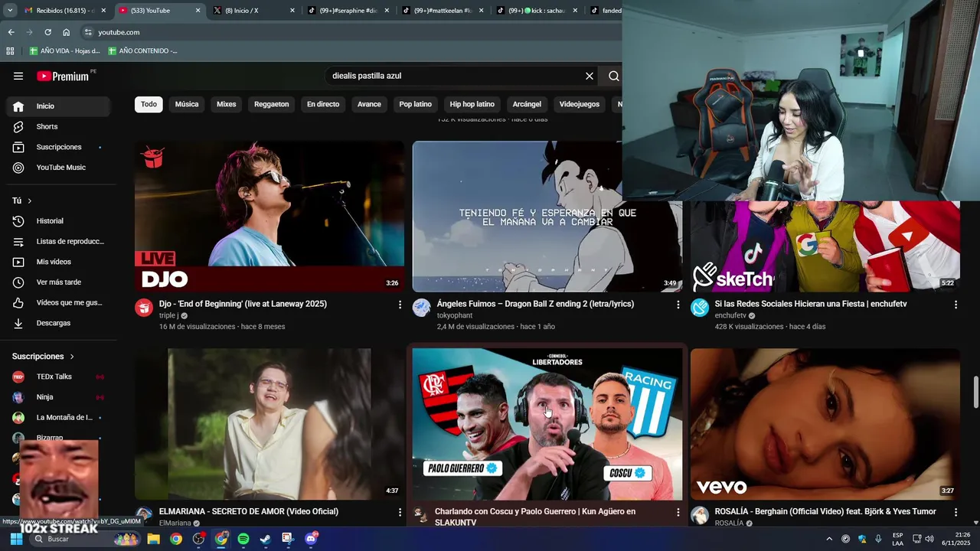Switch to the Inicio / X tab

[x=253, y=11]
